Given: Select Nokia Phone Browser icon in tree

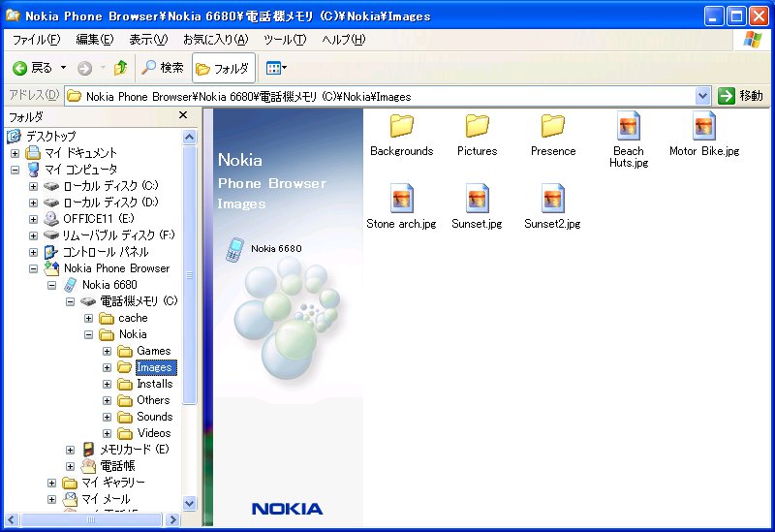Looking at the screenshot, I should pos(51,268).
